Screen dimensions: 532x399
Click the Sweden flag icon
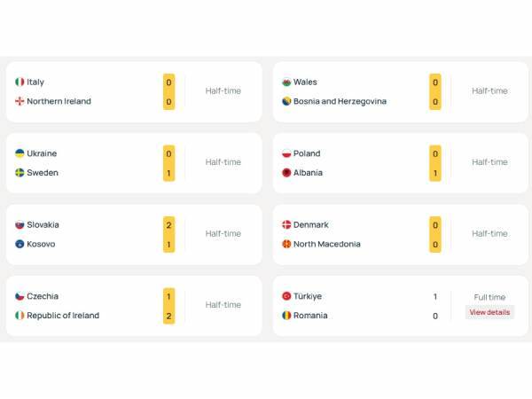[x=20, y=173]
